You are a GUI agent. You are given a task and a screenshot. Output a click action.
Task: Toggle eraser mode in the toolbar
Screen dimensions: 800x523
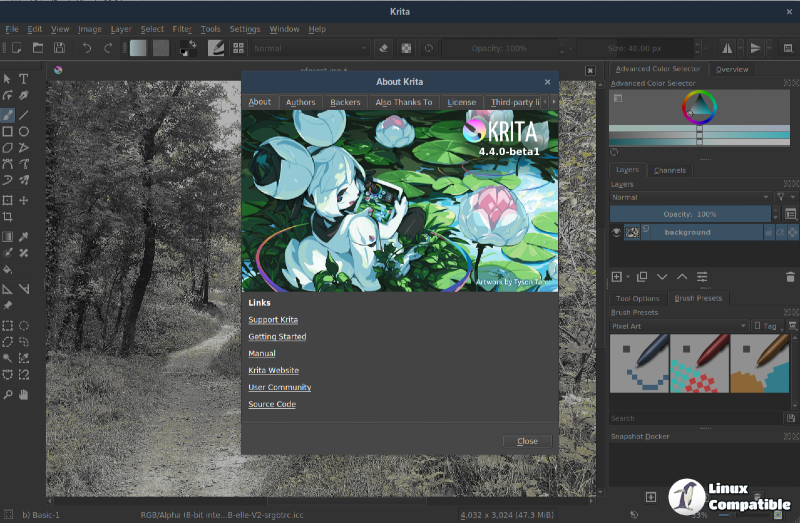pos(384,47)
